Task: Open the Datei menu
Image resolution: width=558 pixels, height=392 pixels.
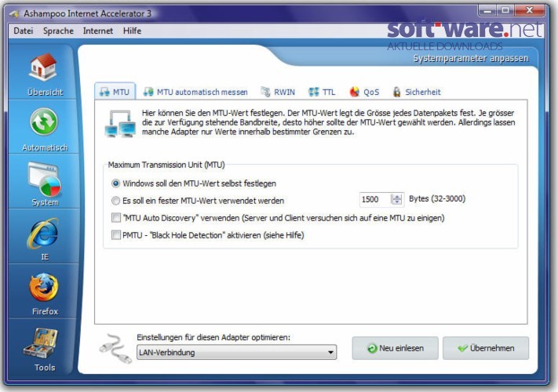Action: (x=23, y=31)
